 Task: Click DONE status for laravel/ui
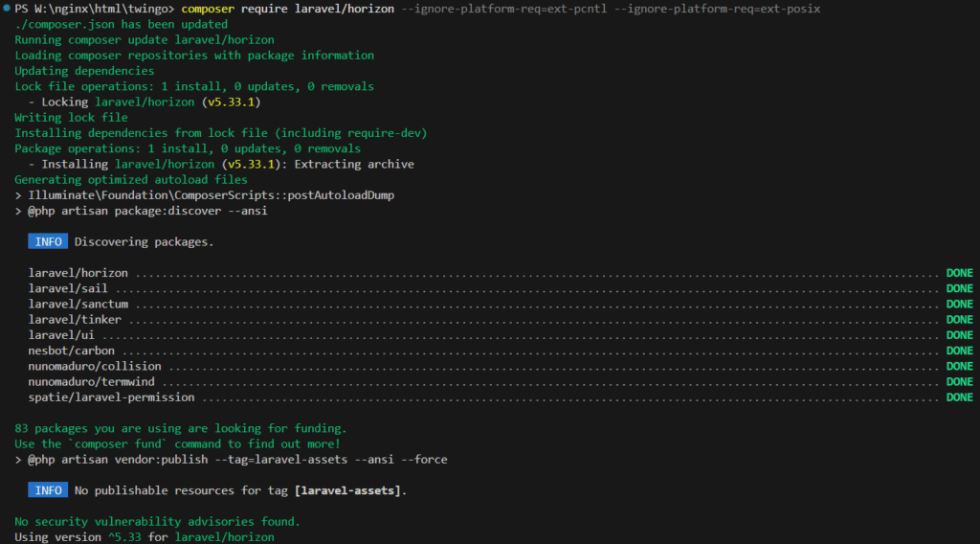coord(959,335)
